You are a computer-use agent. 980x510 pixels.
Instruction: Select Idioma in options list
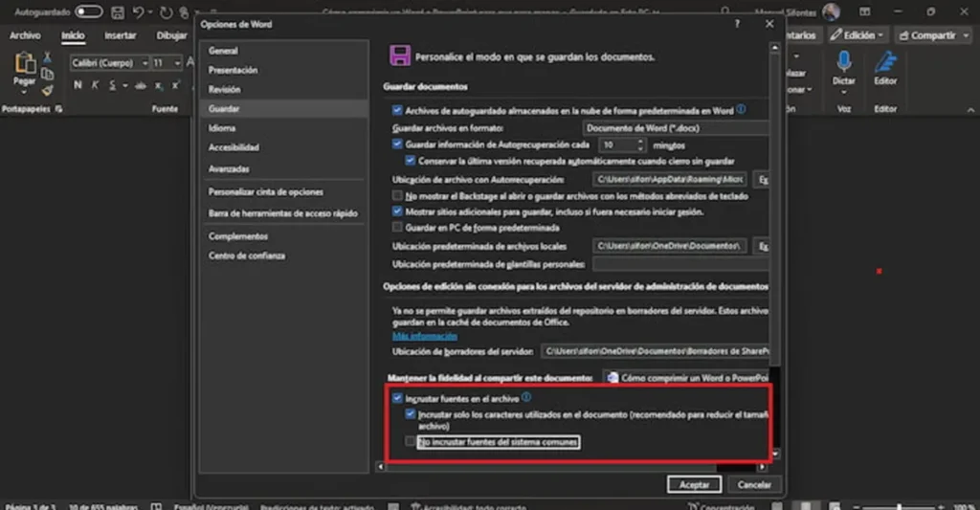coord(283,128)
